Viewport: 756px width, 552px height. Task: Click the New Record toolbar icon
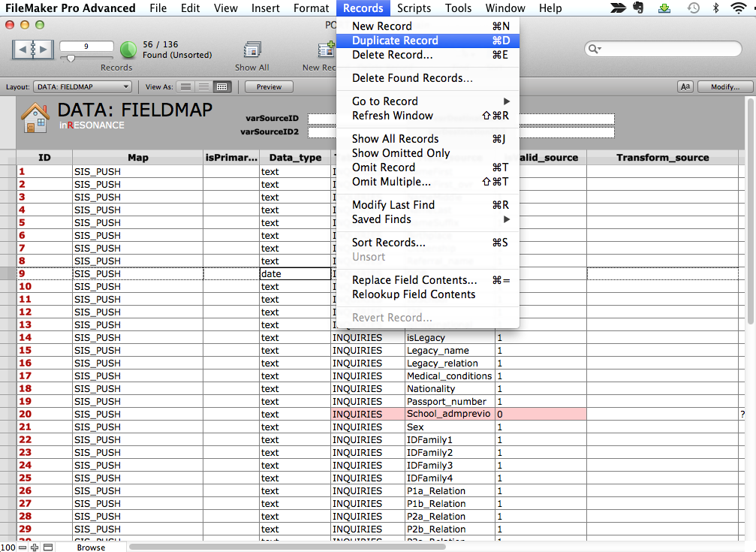tap(327, 50)
